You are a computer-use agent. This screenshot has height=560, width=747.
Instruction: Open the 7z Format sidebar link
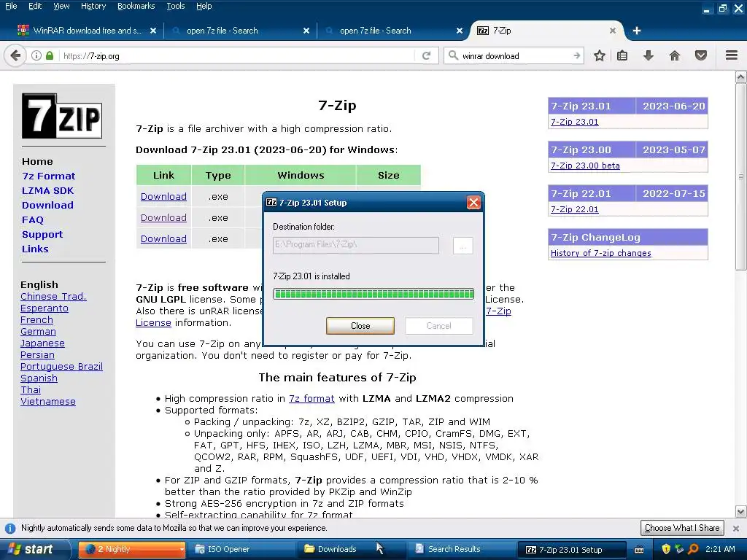point(49,176)
